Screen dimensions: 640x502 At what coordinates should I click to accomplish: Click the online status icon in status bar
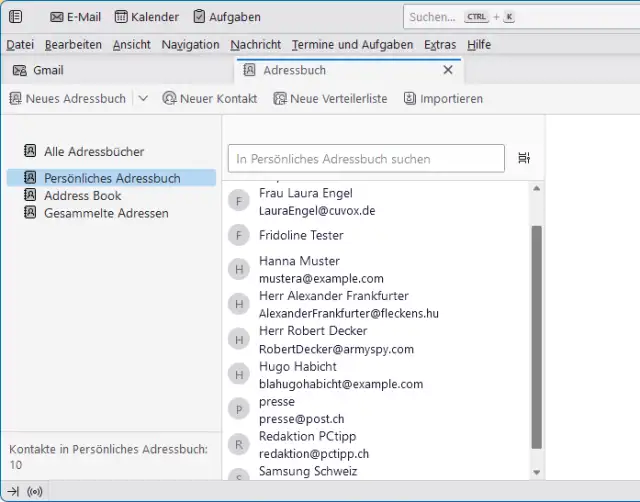35,491
